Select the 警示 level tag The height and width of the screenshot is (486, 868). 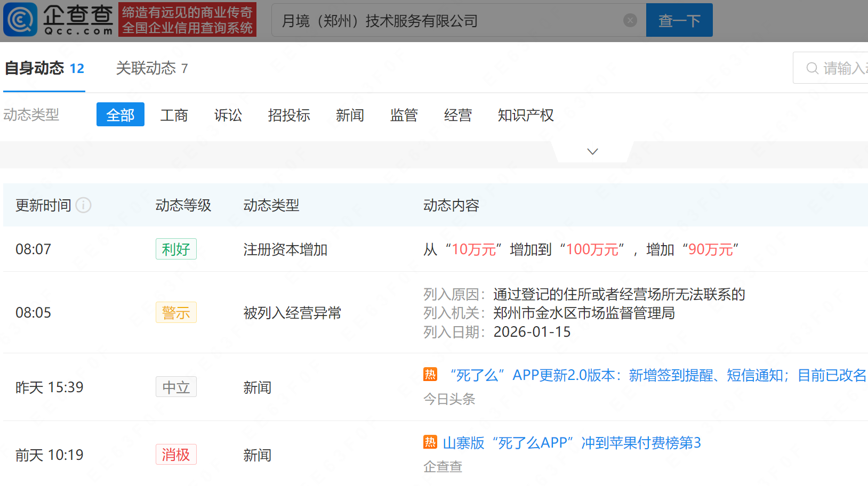(176, 312)
